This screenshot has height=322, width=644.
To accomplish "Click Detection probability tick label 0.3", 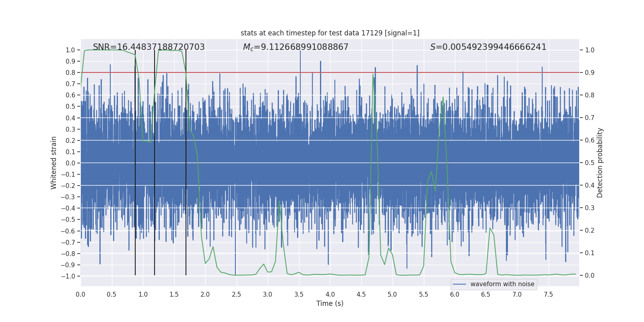I will [x=590, y=208].
